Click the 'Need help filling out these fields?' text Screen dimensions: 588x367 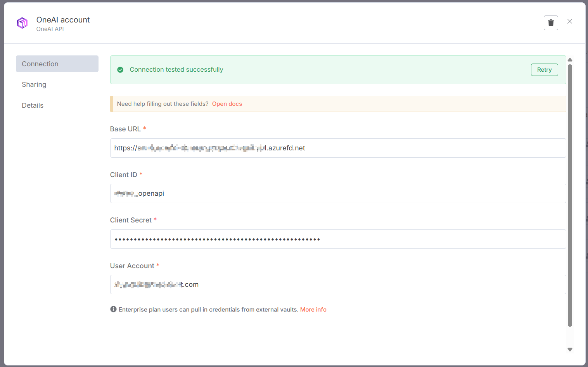pos(163,104)
